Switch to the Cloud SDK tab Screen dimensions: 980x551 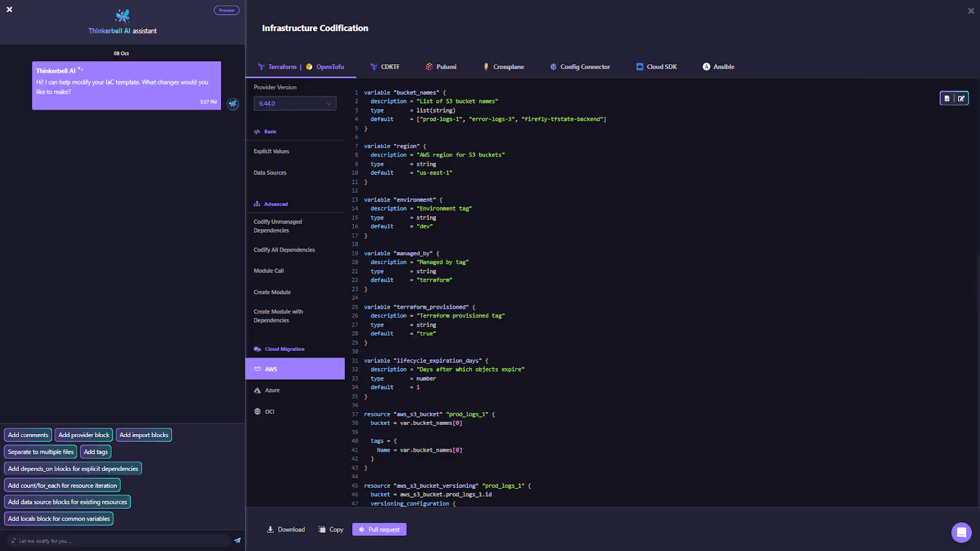657,67
